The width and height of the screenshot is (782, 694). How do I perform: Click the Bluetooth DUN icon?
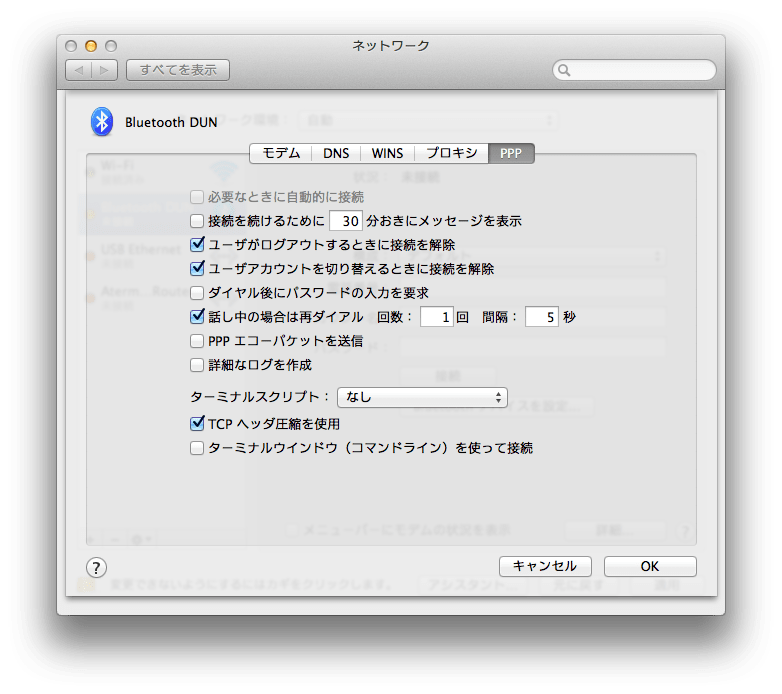tap(101, 122)
